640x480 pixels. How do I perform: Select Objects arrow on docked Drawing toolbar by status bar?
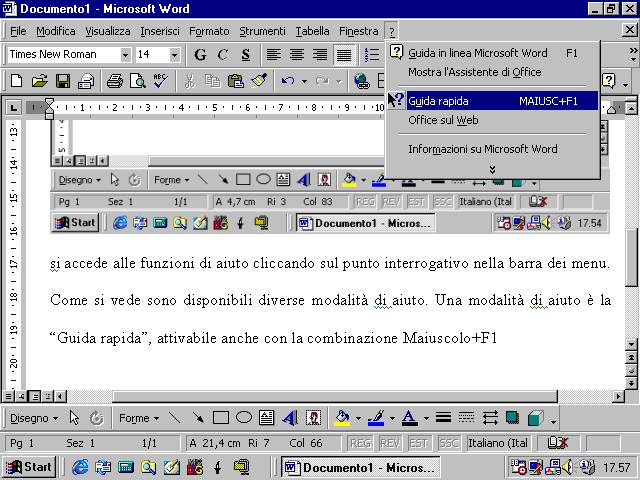(x=74, y=418)
